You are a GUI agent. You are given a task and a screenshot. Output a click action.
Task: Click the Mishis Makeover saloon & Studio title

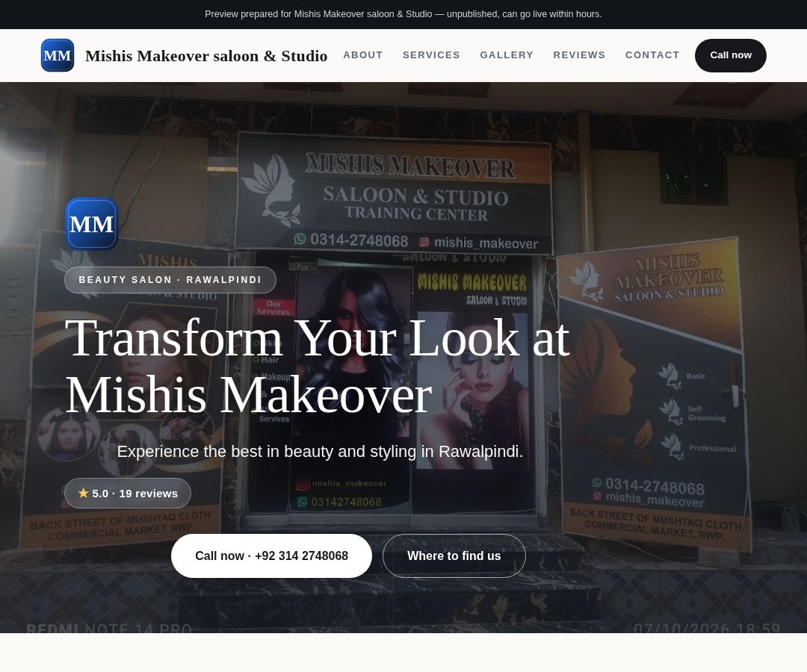(x=206, y=55)
